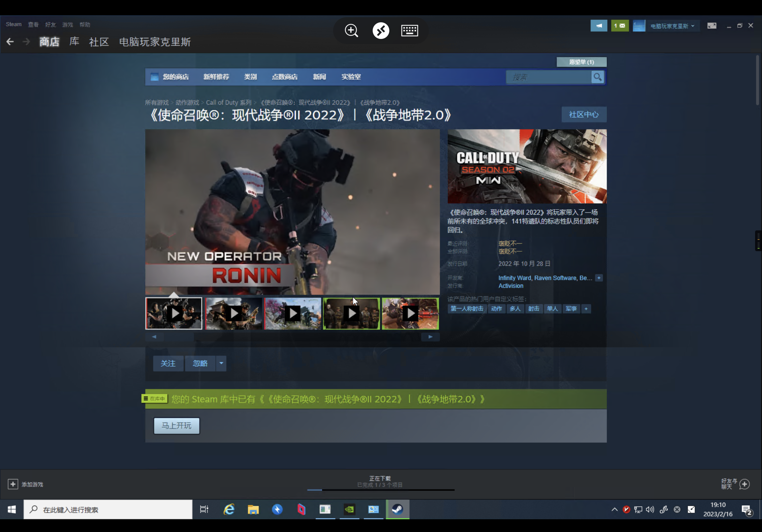Click the search magnifier button in store
The height and width of the screenshot is (532, 762).
coord(597,77)
